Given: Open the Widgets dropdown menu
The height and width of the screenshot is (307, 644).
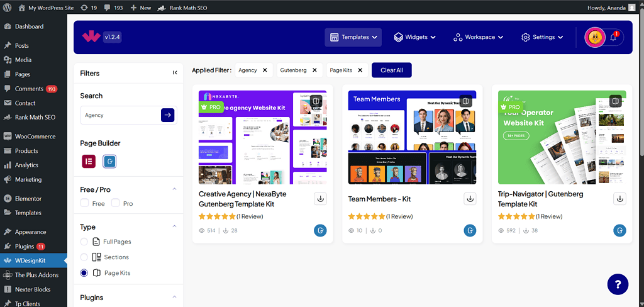Looking at the screenshot, I should [x=415, y=37].
